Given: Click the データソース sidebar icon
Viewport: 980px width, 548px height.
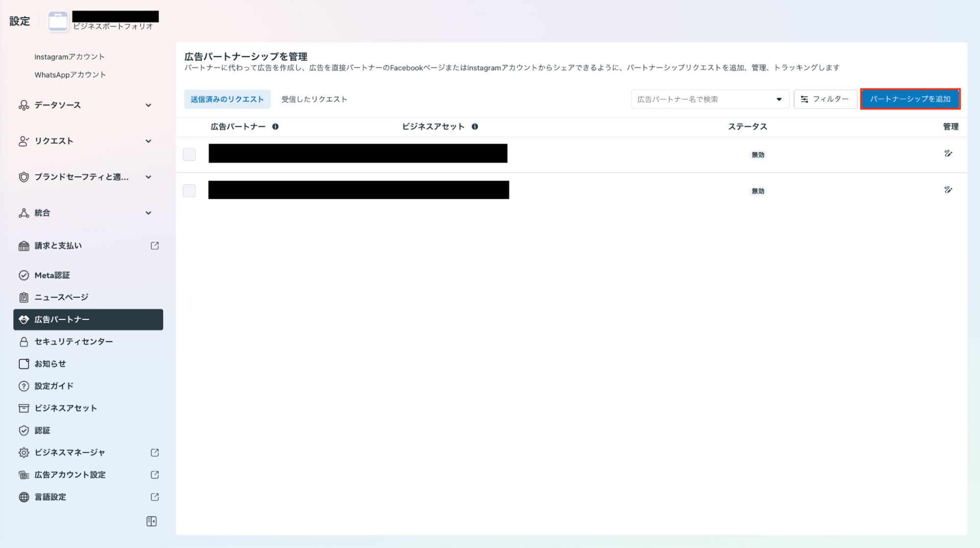Looking at the screenshot, I should point(24,105).
